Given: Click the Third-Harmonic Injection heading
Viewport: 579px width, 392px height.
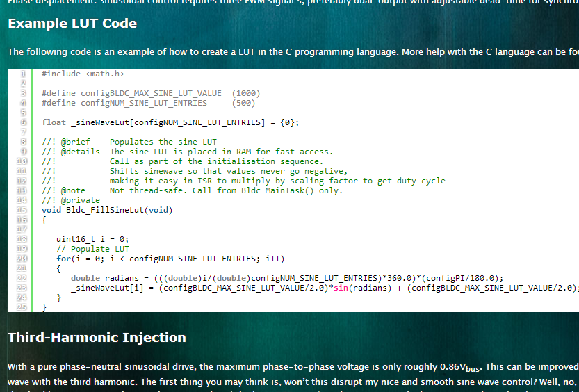Looking at the screenshot, I should pyautogui.click(x=97, y=338).
